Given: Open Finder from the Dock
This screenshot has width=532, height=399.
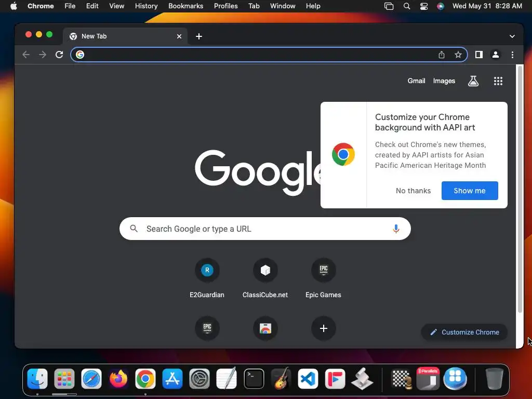Looking at the screenshot, I should click(x=37, y=378).
